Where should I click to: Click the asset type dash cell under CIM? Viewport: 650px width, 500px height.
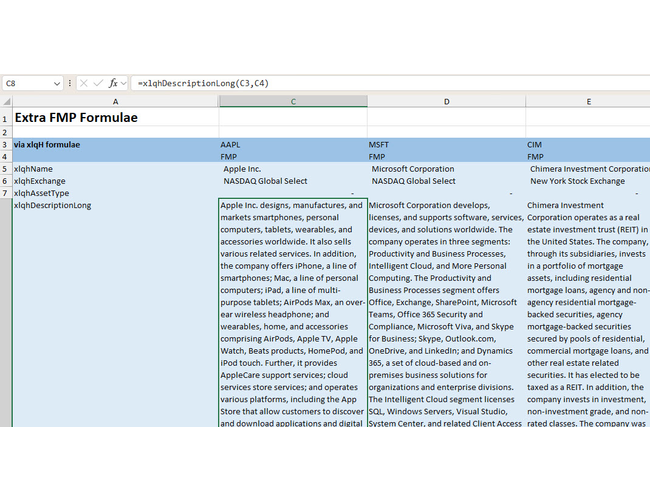click(x=588, y=193)
